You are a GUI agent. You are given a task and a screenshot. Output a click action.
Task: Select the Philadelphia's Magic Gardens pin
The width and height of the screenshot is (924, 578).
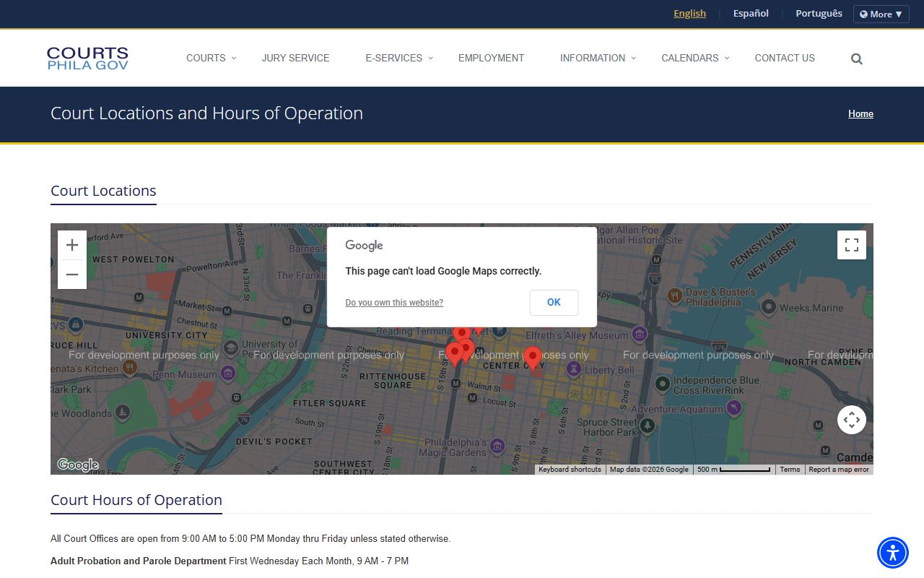[497, 447]
